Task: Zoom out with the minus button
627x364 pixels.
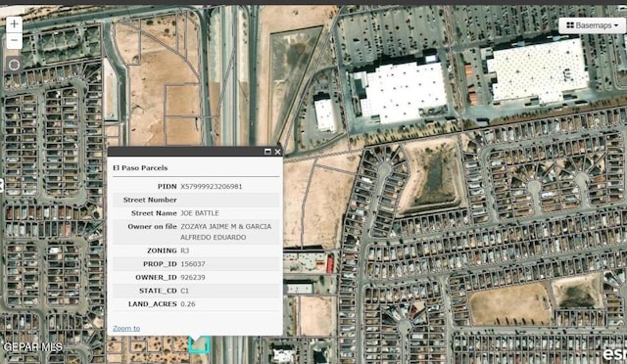Action: point(15,41)
